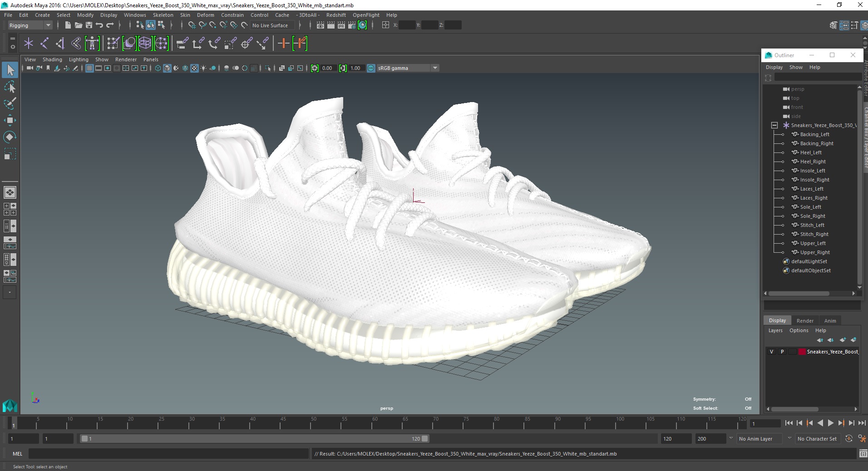Viewport: 868px width, 471px height.
Task: Open the Deform menu
Action: (x=205, y=15)
